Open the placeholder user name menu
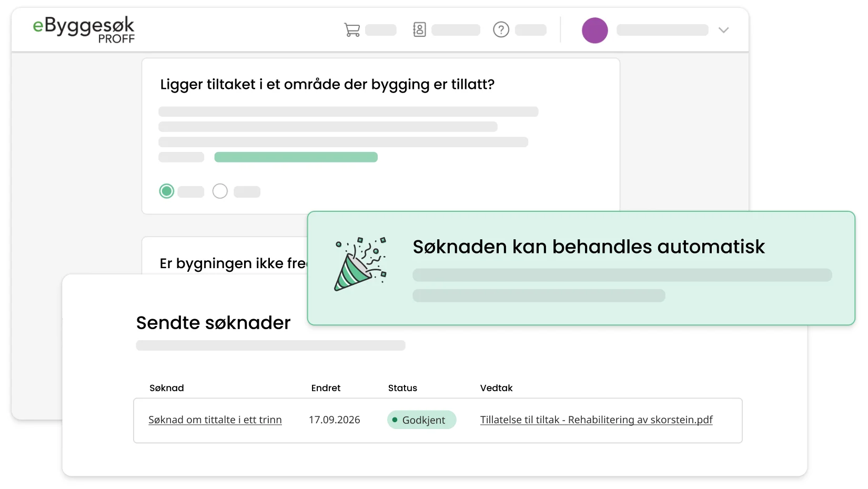The height and width of the screenshot is (489, 868). pos(662,30)
